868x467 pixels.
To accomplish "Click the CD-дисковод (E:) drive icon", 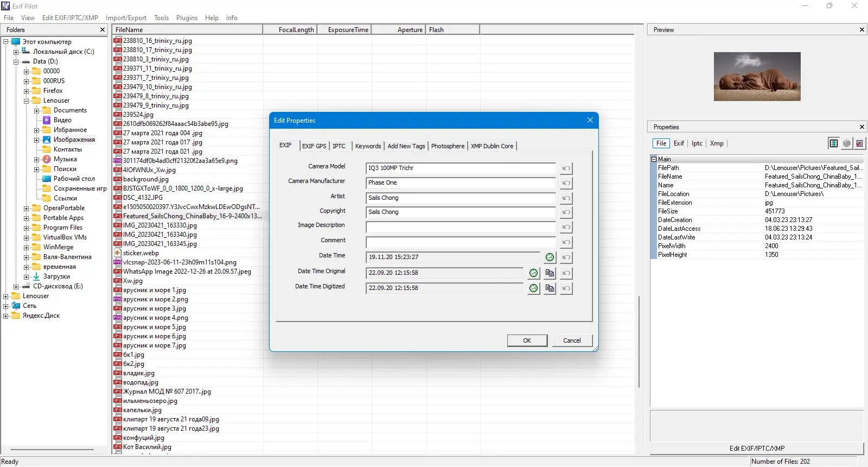I will click(x=26, y=286).
